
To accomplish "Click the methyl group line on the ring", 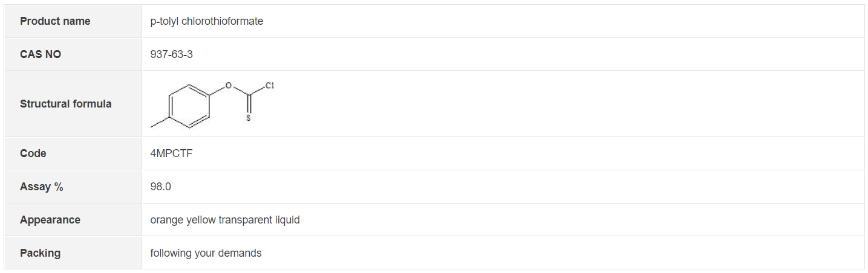I will [x=158, y=122].
